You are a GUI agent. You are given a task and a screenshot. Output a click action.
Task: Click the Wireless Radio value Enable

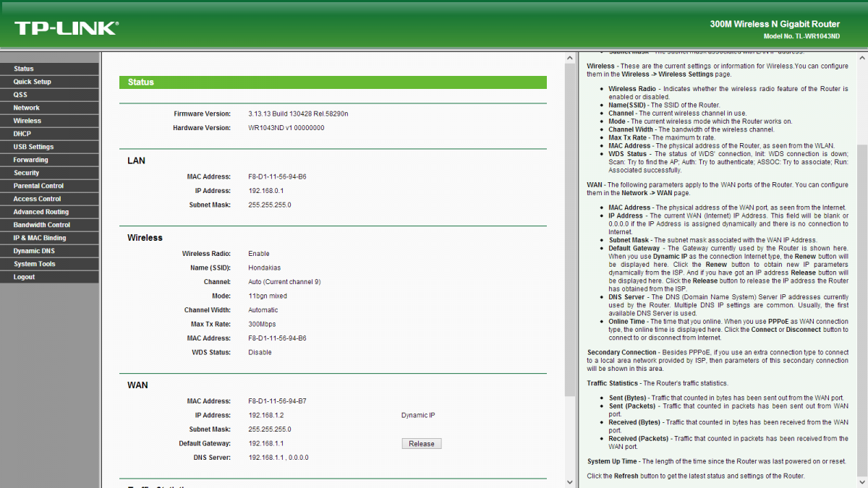click(259, 254)
